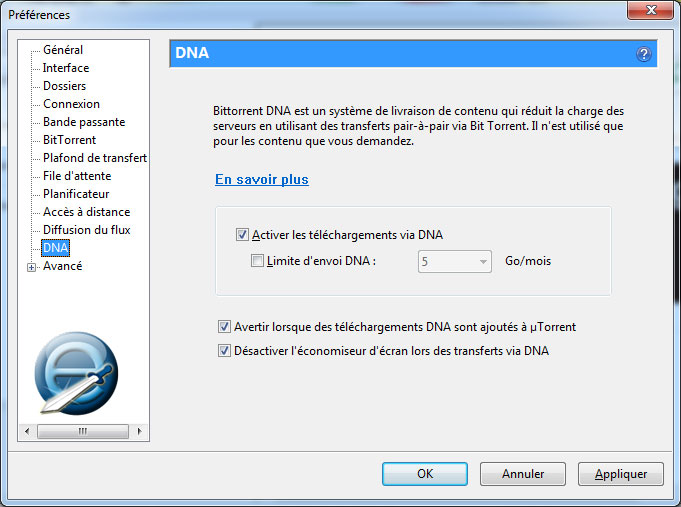
Task: Open the Go/mois limit dropdown
Action: click(455, 262)
